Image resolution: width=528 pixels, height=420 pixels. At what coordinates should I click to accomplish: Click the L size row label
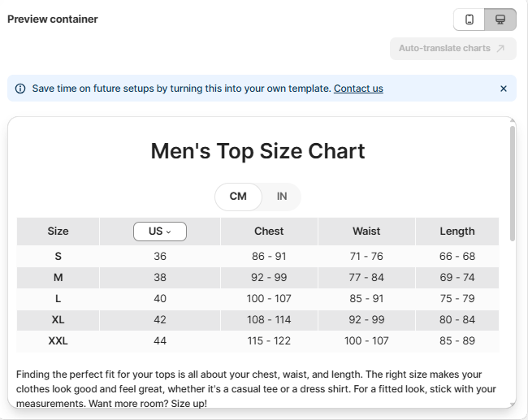pos(58,299)
